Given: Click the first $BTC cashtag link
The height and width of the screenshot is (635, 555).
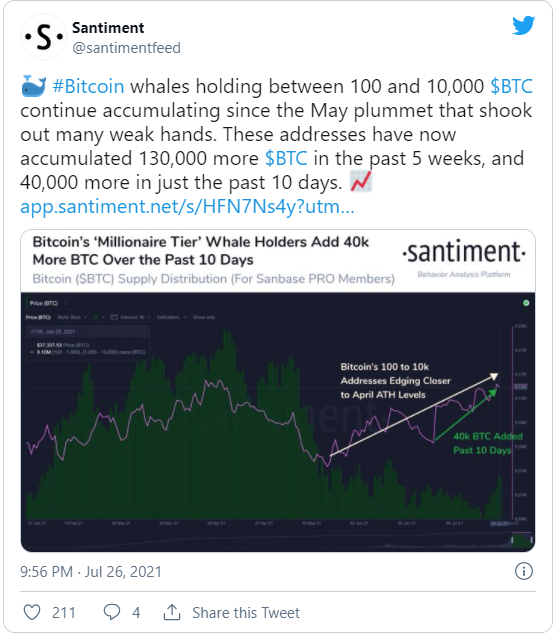Looking at the screenshot, I should 511,86.
